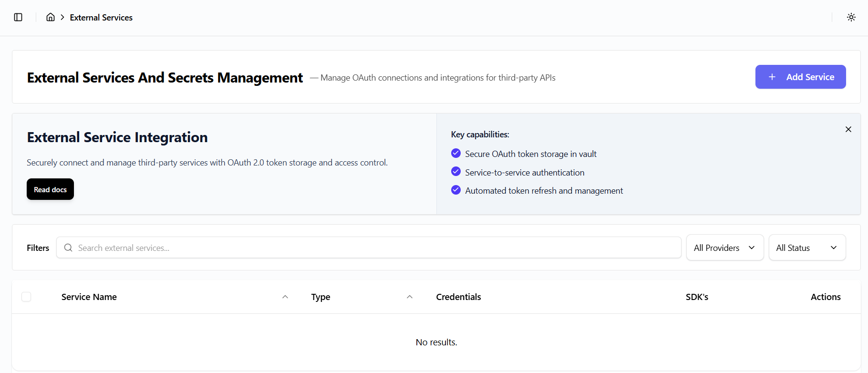Sort by Type column arrow
The height and width of the screenshot is (373, 868).
[410, 297]
